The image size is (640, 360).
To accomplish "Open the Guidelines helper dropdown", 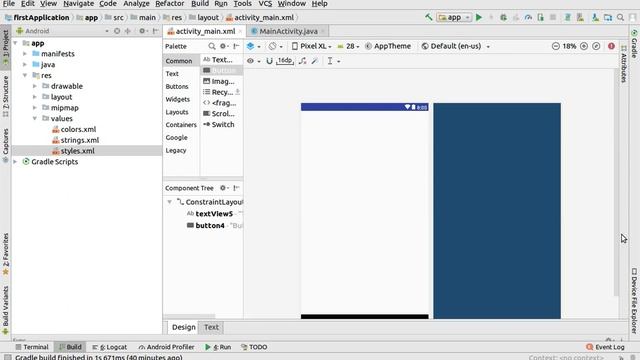I will (x=333, y=61).
